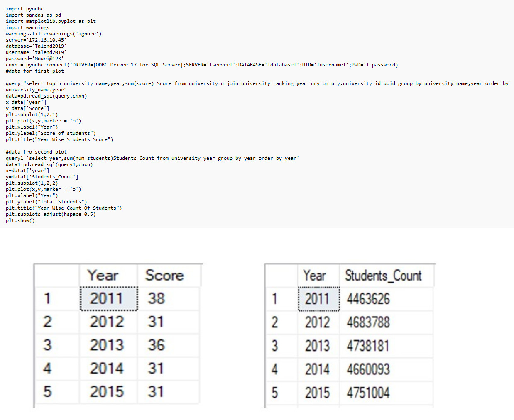Click the Score column header
This screenshot has width=514, height=420.
pyautogui.click(x=164, y=275)
